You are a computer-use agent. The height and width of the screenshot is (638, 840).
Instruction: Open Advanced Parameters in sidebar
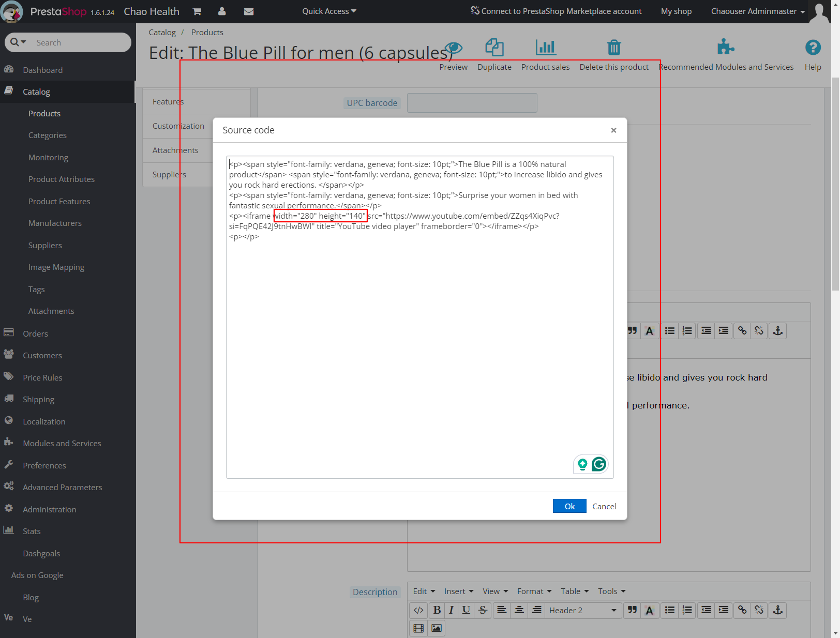pos(63,487)
